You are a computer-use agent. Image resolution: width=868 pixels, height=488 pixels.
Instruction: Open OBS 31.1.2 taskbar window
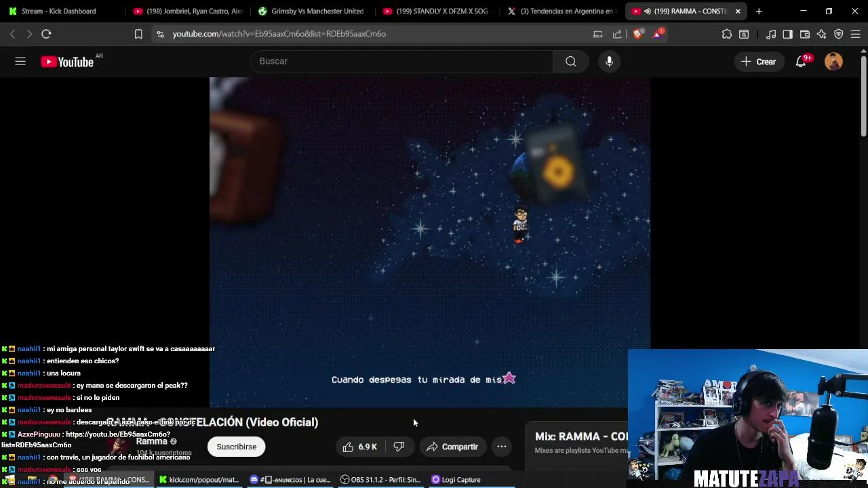(381, 480)
